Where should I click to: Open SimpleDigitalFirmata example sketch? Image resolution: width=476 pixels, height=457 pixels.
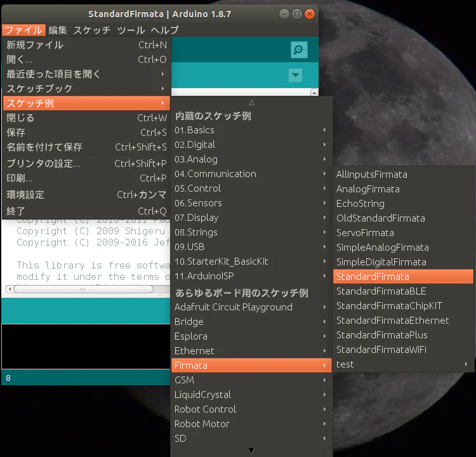(403, 262)
